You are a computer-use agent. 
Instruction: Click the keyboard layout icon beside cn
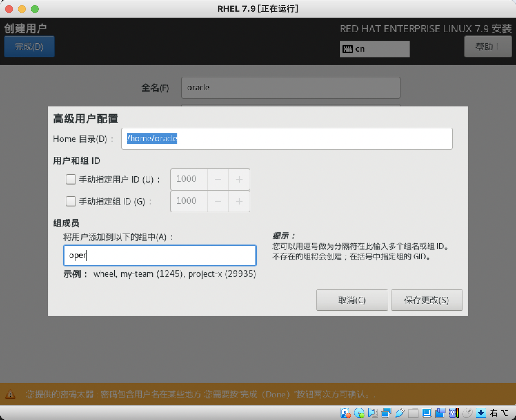tap(348, 49)
